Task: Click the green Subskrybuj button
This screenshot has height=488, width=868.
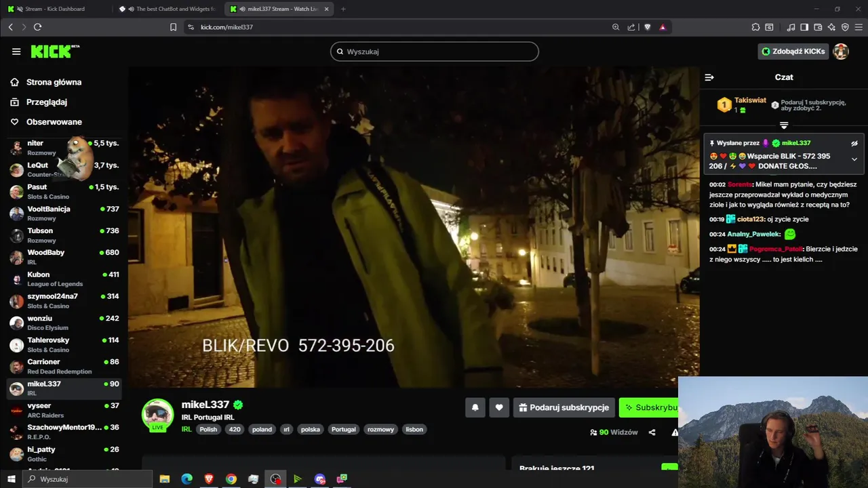Action: pos(650,407)
